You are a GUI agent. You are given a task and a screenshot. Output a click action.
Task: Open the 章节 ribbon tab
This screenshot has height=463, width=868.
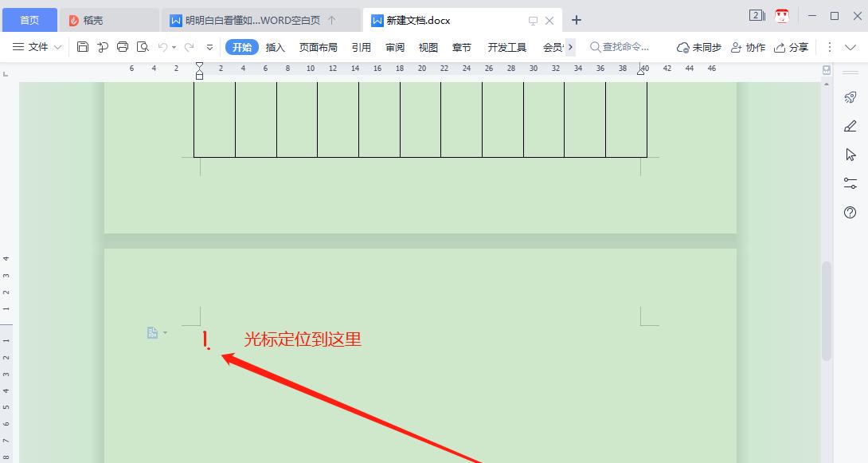[462, 47]
